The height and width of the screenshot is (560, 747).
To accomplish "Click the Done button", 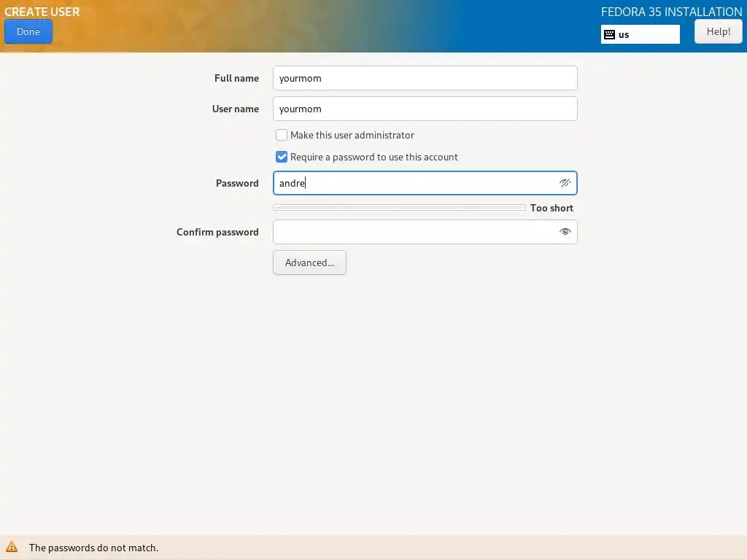I will click(28, 31).
